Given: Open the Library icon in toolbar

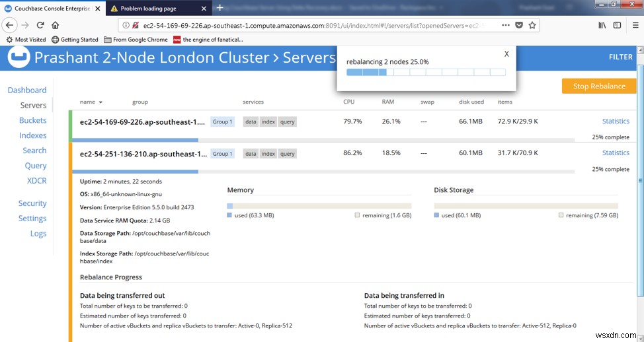Looking at the screenshot, I should [602, 25].
